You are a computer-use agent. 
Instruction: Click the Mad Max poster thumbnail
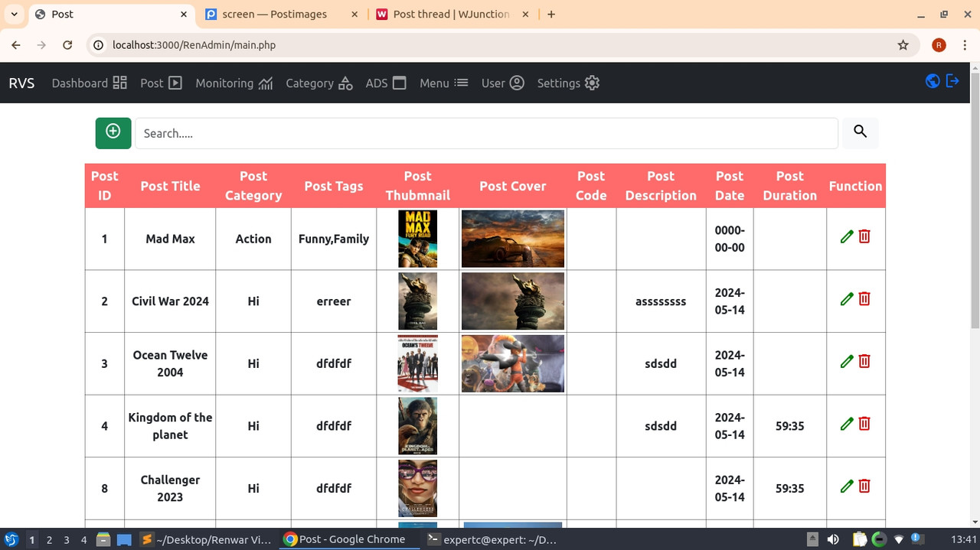tap(417, 239)
